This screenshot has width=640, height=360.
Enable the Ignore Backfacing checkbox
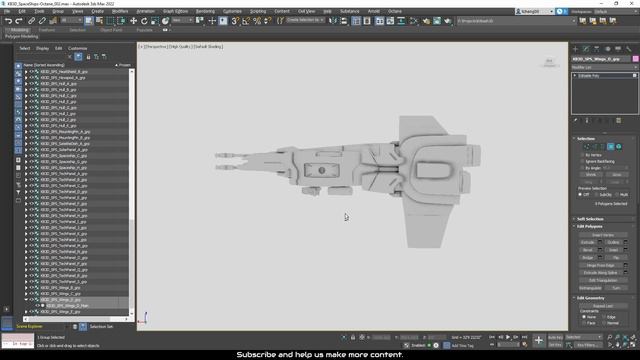tap(582, 162)
